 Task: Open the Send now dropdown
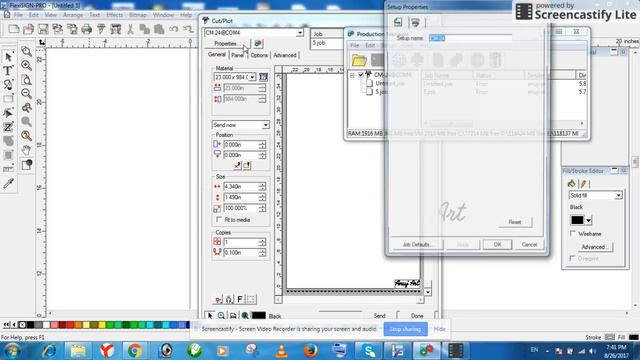point(265,125)
